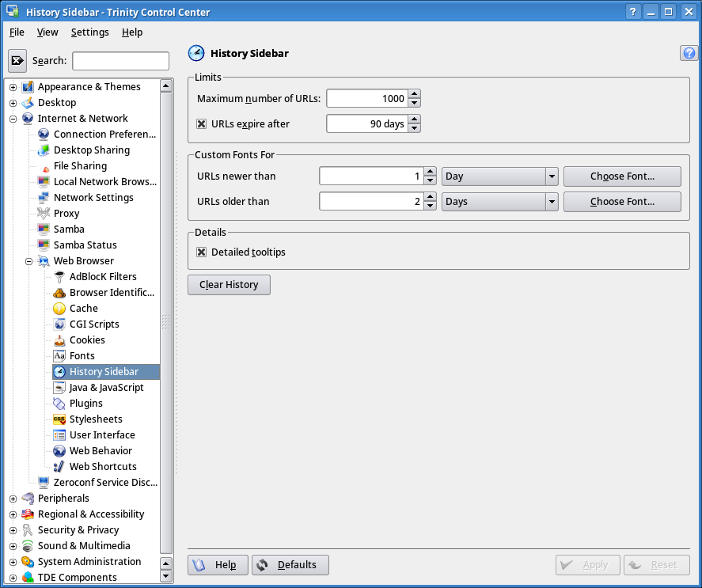Open the View menu
The width and height of the screenshot is (702, 588).
47,32
